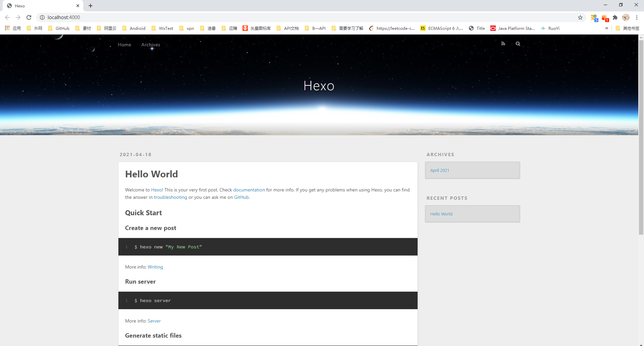Bookmark this page with the star icon
This screenshot has width=644, height=346.
(580, 17)
